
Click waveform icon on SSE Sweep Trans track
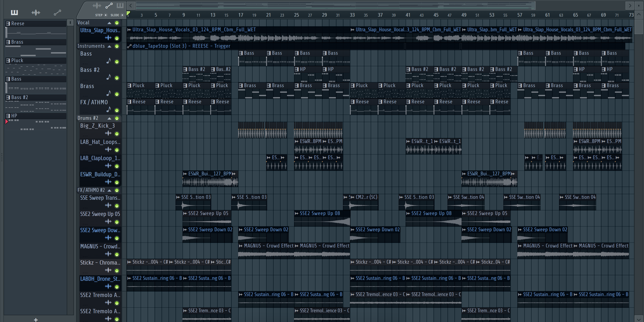pyautogui.click(x=108, y=206)
